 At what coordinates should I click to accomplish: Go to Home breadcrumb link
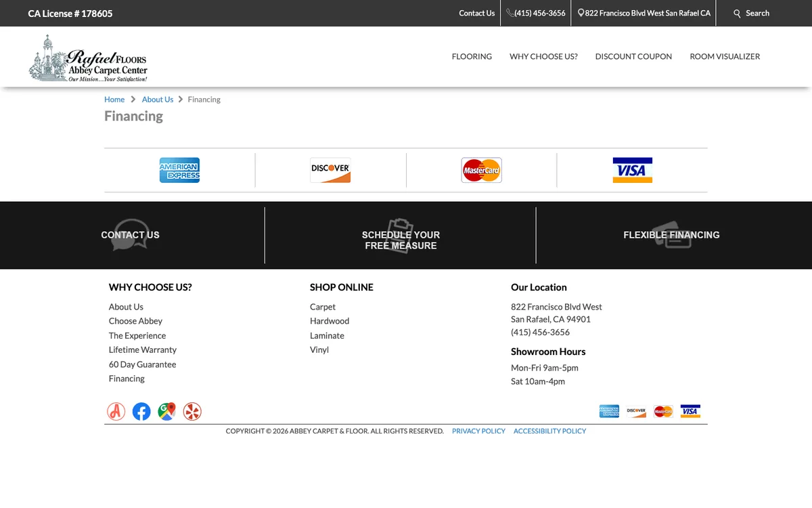(x=114, y=100)
